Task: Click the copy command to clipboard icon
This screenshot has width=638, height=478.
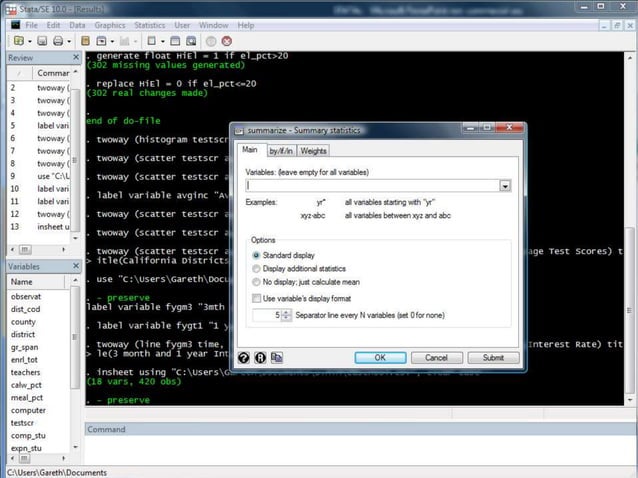Action: click(x=277, y=357)
